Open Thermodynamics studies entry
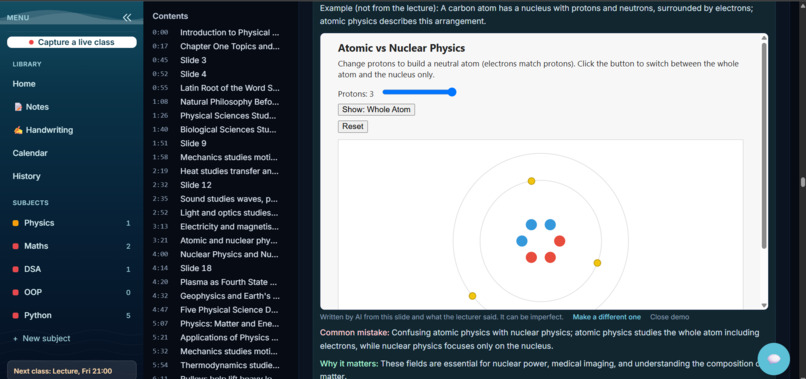The height and width of the screenshot is (379, 806). [216, 366]
